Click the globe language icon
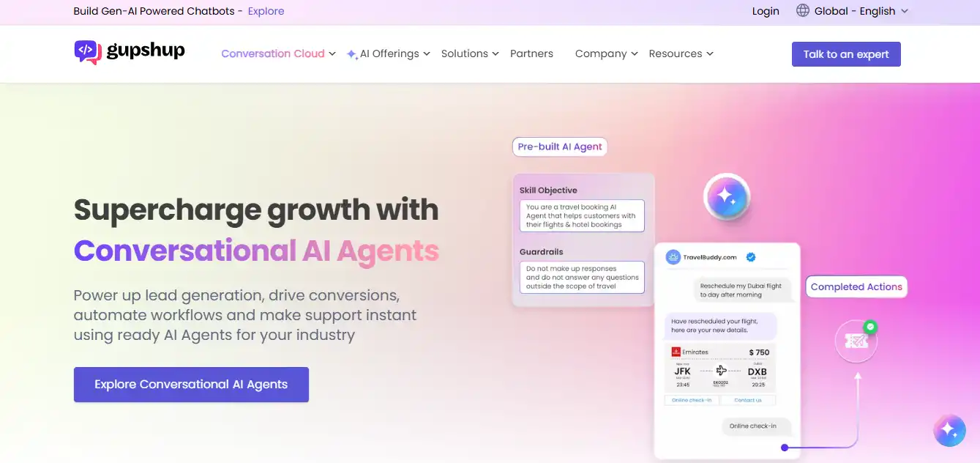This screenshot has height=463, width=980. pos(803,11)
